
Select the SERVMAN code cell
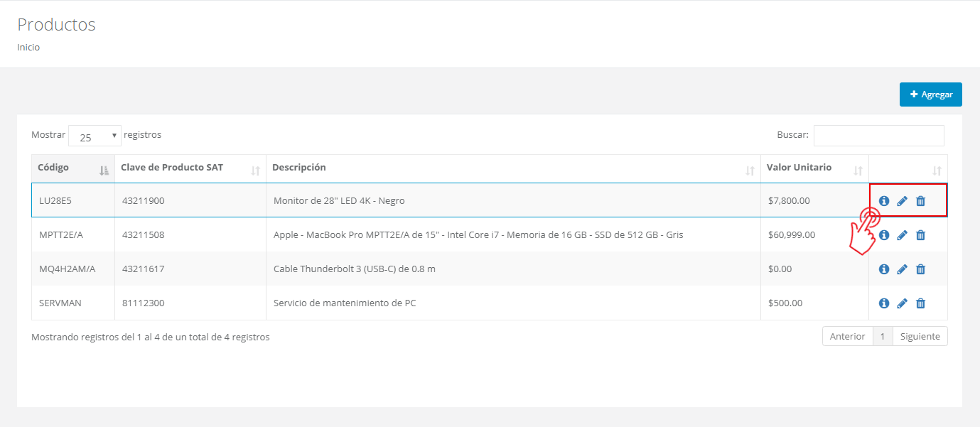(x=73, y=303)
